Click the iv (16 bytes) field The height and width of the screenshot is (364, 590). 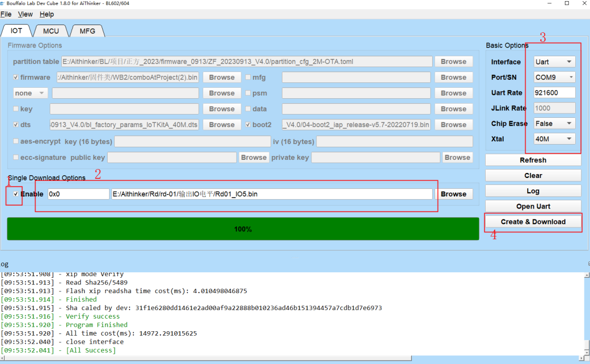[x=394, y=141]
